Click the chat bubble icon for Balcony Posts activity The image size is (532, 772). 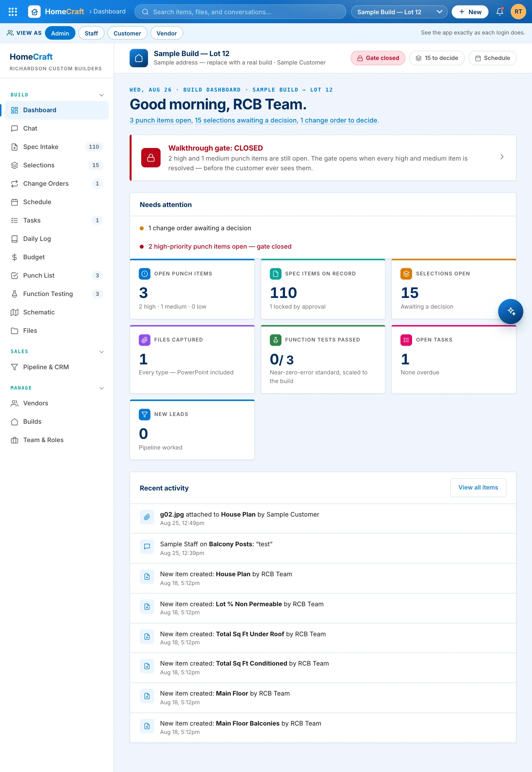click(147, 546)
